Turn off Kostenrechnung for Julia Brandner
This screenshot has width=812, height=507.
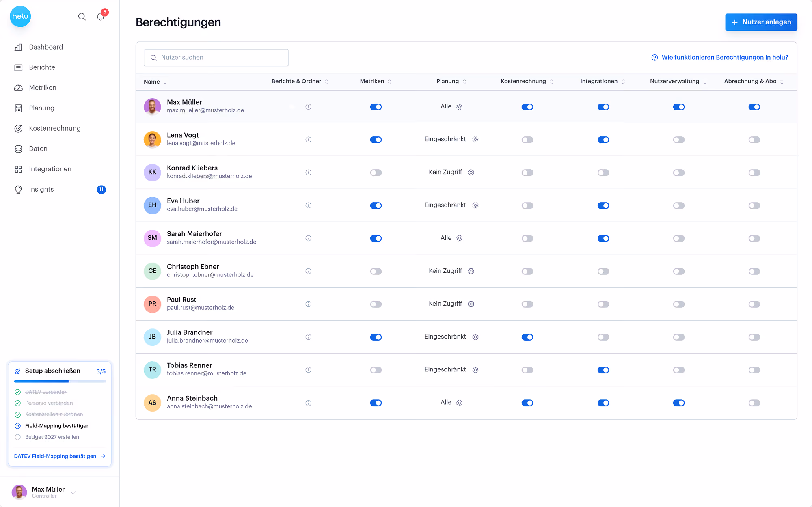pos(527,337)
